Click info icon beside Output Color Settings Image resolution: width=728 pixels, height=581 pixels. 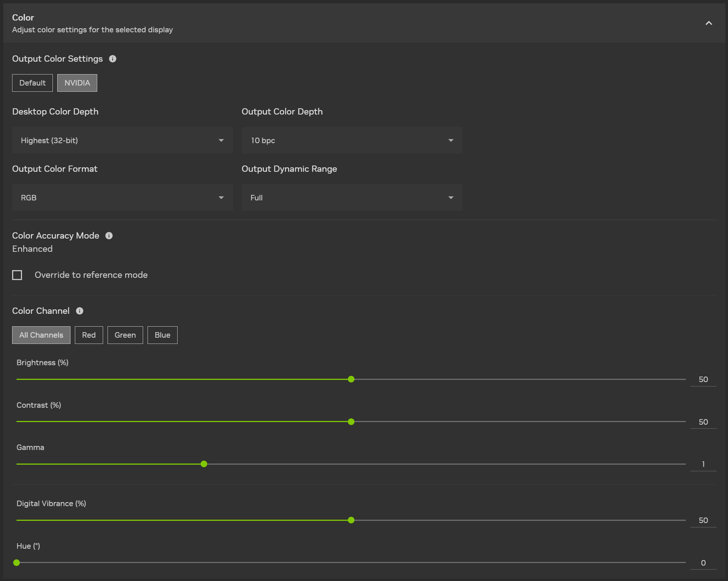coord(113,59)
